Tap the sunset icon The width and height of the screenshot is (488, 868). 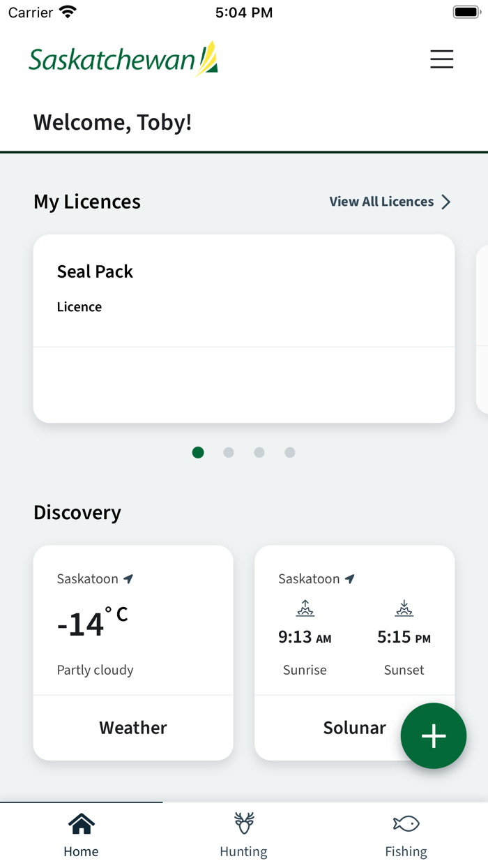click(404, 608)
